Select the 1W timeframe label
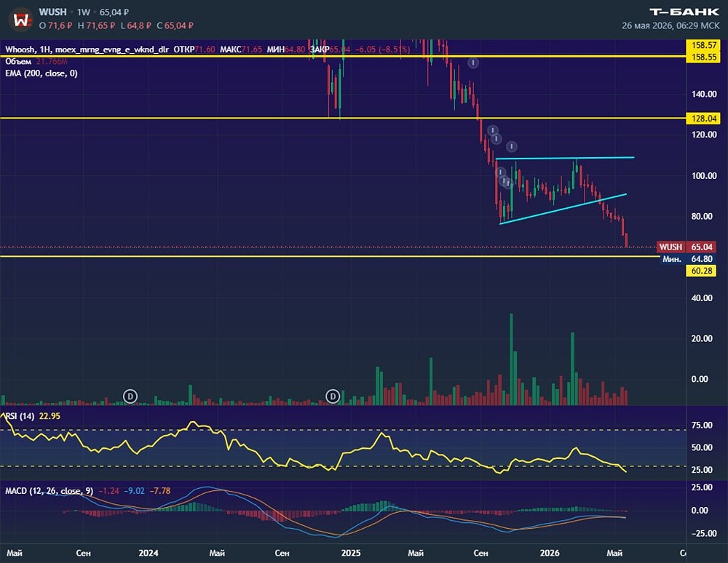 click(x=84, y=12)
